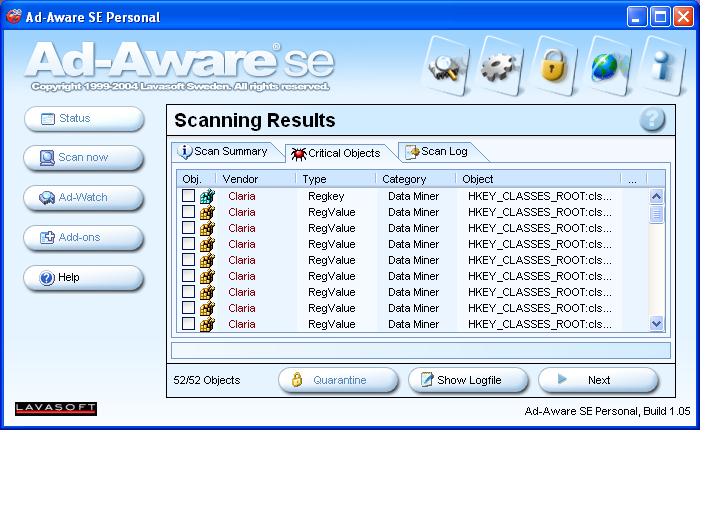Viewport: 727px width, 530px height.
Task: Click the '...' column header
Action: [x=633, y=179]
